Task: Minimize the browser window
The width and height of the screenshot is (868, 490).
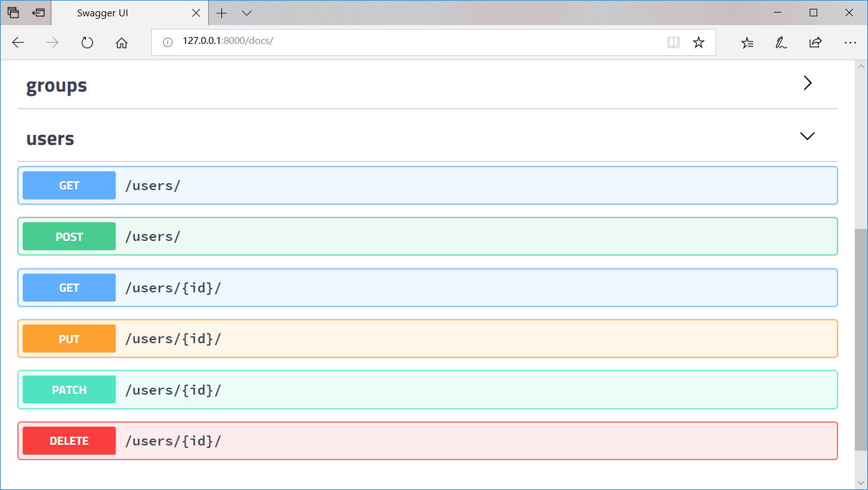Action: point(778,13)
